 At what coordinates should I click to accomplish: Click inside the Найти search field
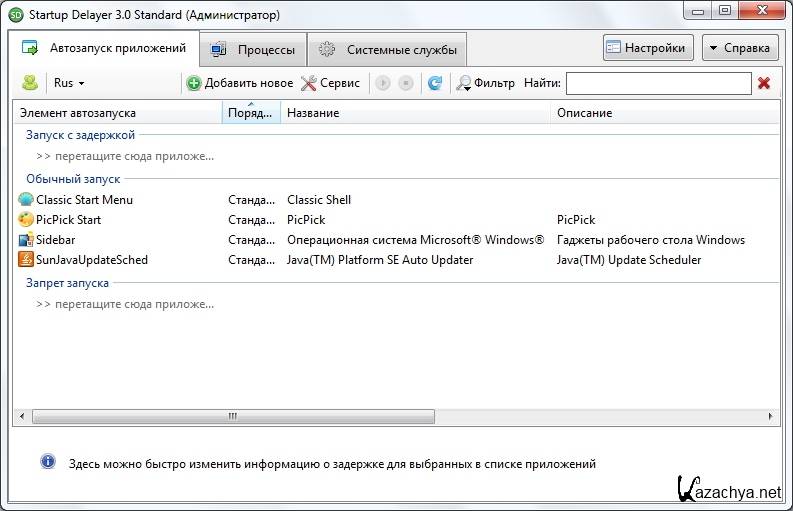(657, 83)
